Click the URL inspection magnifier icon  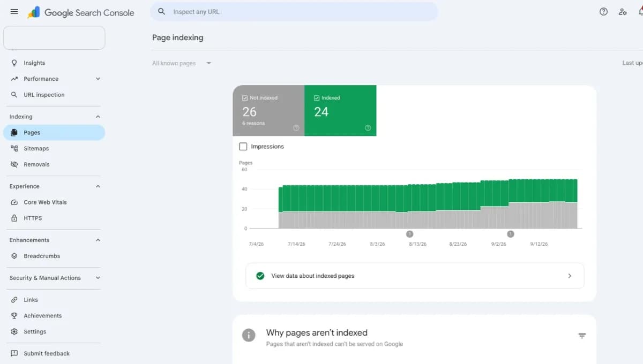(14, 95)
